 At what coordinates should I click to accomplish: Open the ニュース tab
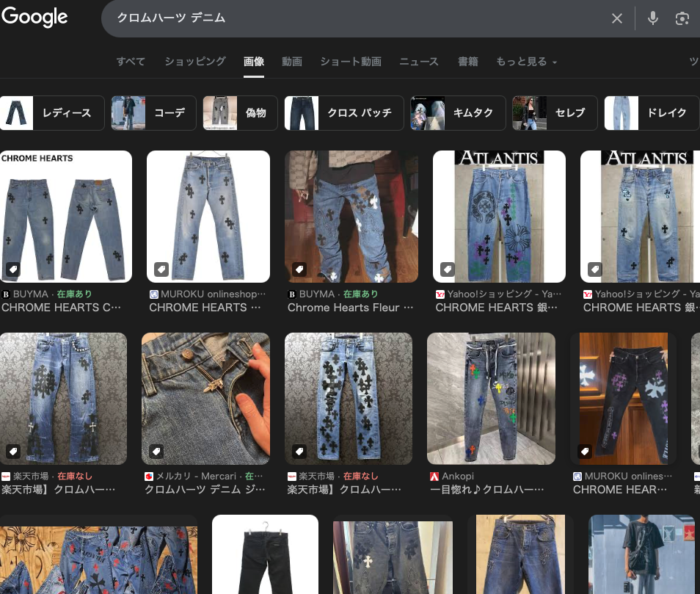coord(419,62)
